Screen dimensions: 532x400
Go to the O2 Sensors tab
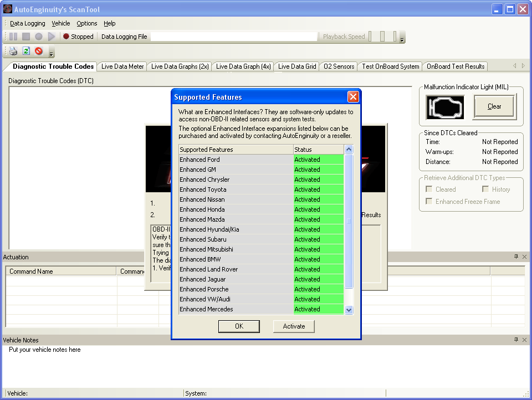click(x=339, y=66)
